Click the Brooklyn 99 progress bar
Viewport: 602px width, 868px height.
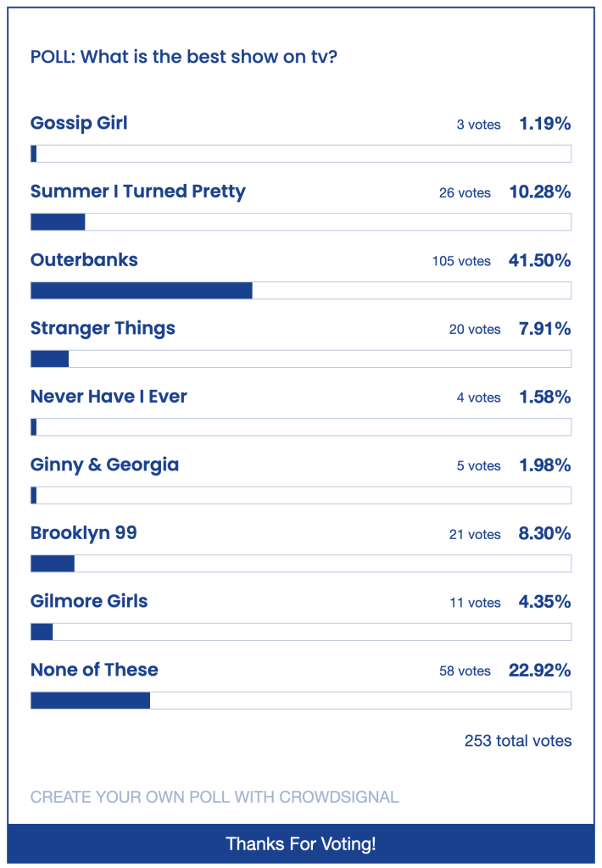[x=301, y=564]
